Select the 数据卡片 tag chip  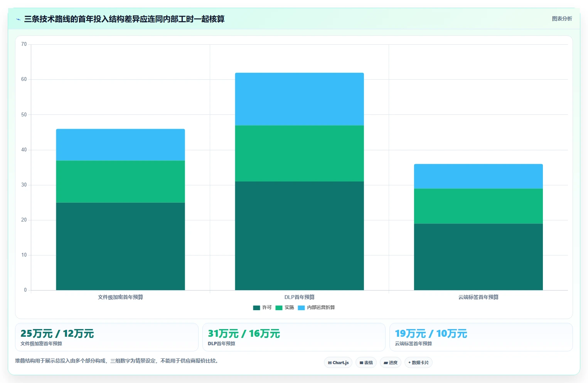(418, 363)
